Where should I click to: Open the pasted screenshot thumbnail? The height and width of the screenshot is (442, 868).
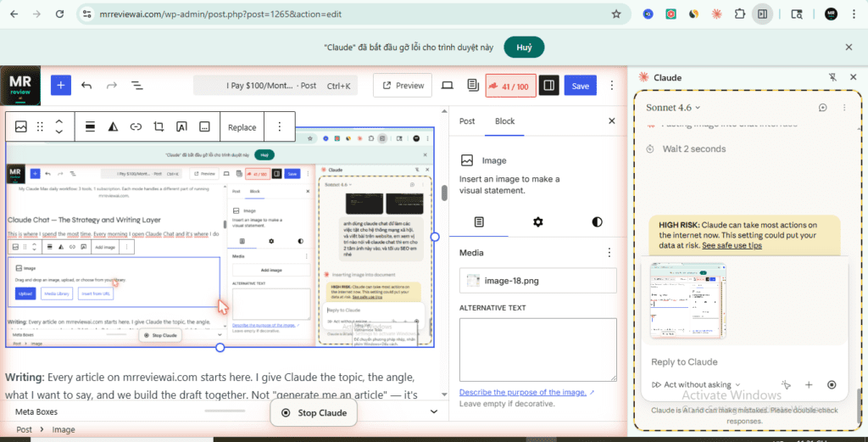pyautogui.click(x=688, y=301)
